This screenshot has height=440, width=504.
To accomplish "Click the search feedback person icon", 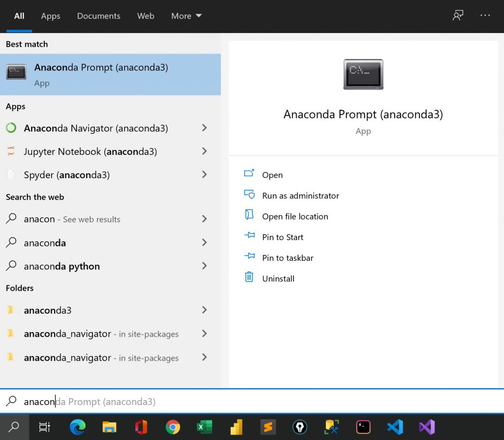I will tap(458, 15).
